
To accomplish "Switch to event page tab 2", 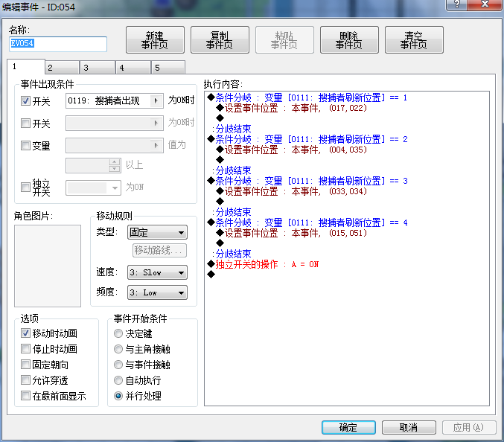I will point(62,68).
